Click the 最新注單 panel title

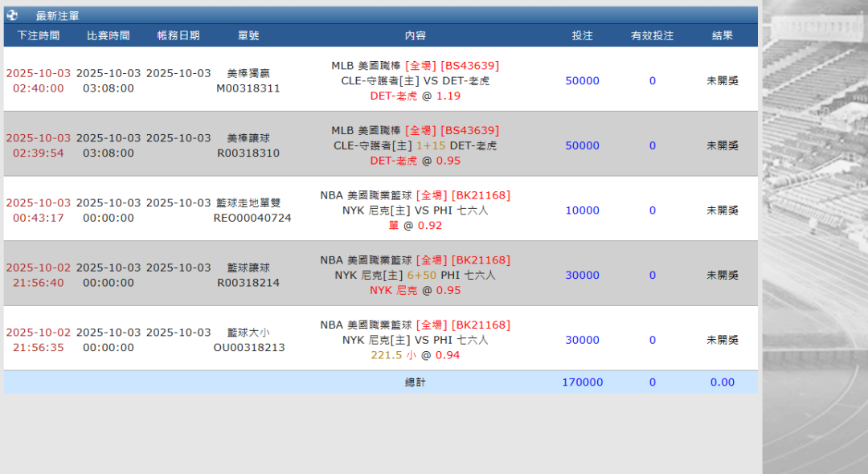pos(57,15)
